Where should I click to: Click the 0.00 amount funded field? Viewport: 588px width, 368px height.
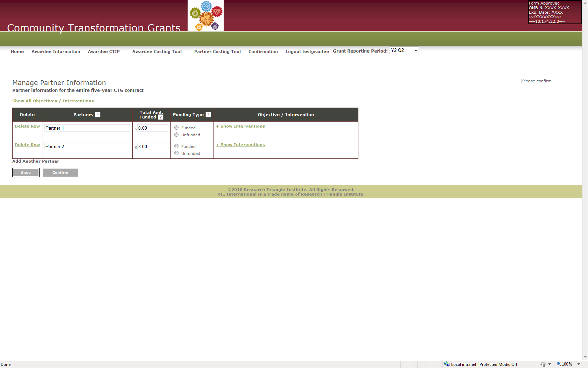153,128
